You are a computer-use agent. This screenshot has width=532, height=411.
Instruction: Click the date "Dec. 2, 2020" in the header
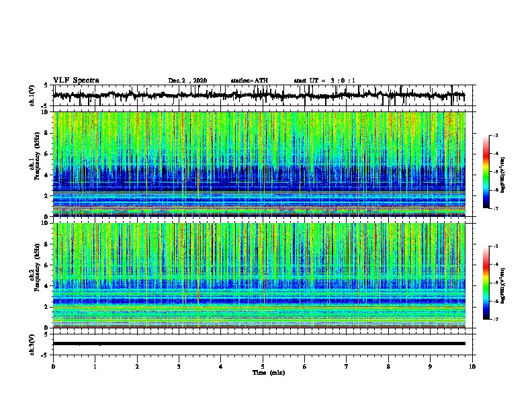(187, 81)
